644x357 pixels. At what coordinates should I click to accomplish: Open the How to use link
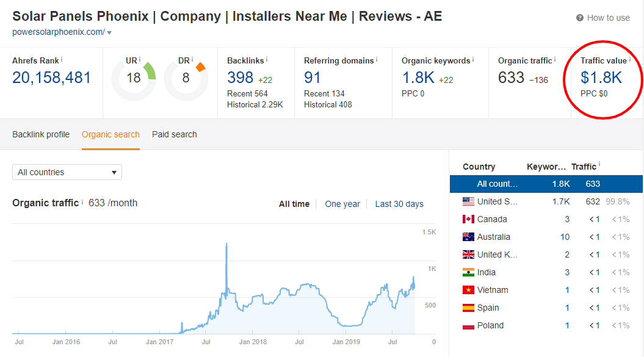point(608,18)
